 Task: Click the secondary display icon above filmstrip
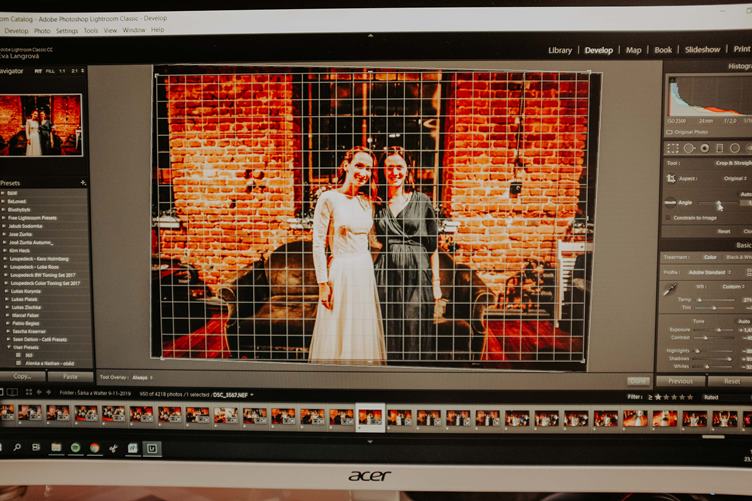click(12, 392)
